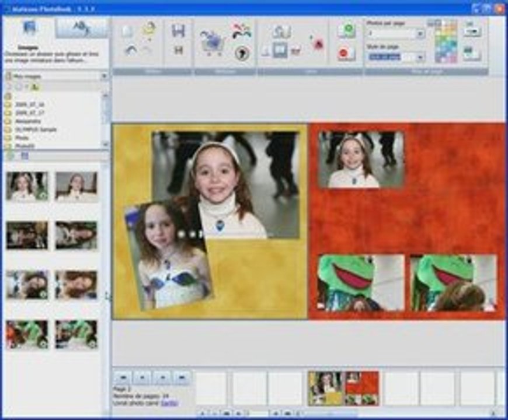The height and width of the screenshot is (420, 508).
Task: Select the highlighted double-page view icon
Action: pos(280,51)
